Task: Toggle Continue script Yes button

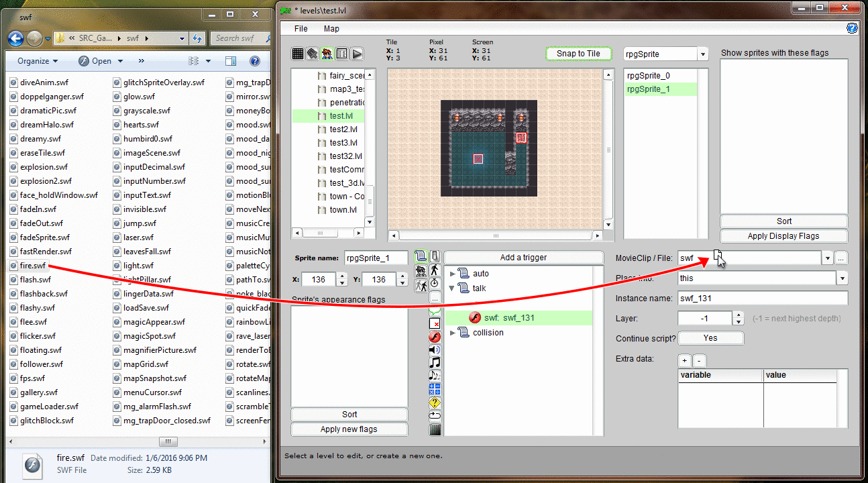Action: tap(710, 338)
